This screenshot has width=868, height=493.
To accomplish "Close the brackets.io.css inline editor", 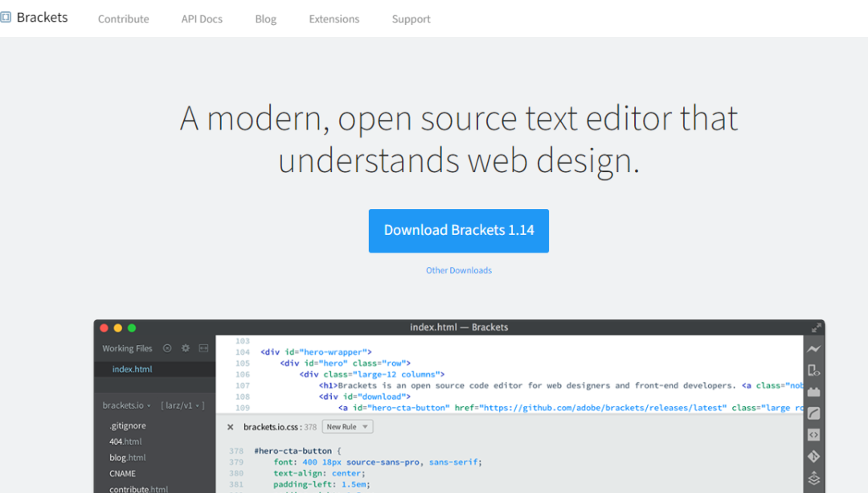I will pos(231,427).
